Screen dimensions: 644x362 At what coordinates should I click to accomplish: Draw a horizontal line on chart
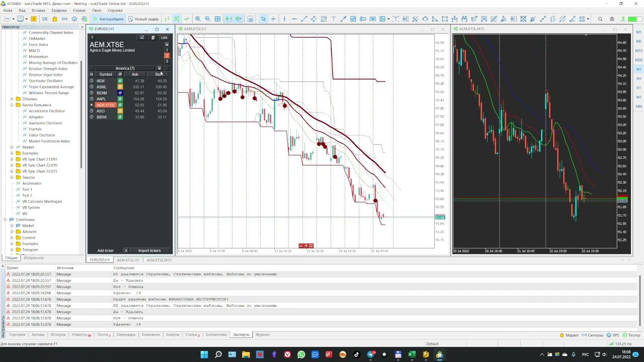pyautogui.click(x=294, y=19)
